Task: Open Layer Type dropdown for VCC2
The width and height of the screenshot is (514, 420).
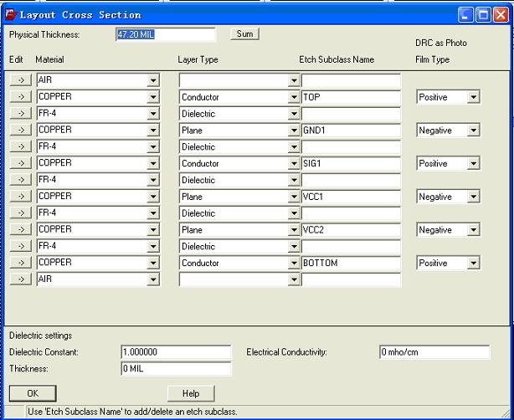Action: [294, 229]
